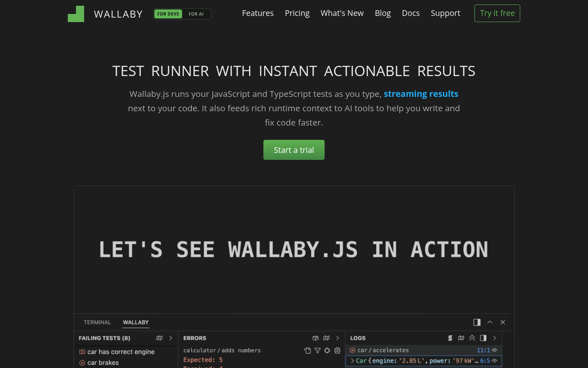Open the Docs link
The height and width of the screenshot is (368, 588).
411,13
